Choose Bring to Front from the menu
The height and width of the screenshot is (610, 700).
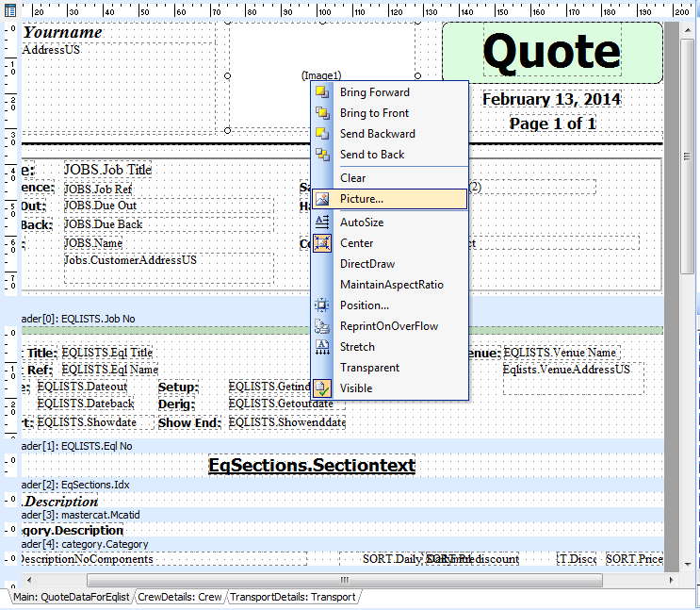[x=374, y=113]
